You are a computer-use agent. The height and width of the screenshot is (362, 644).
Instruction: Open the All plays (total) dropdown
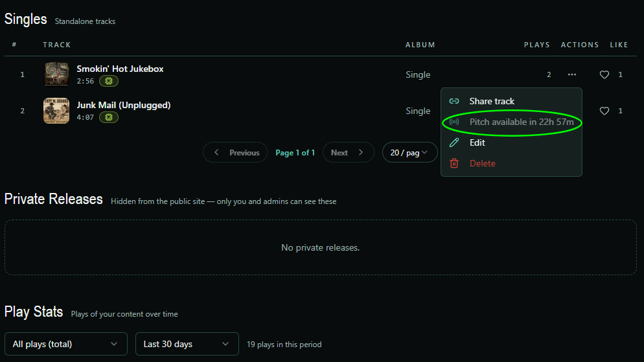[65, 344]
